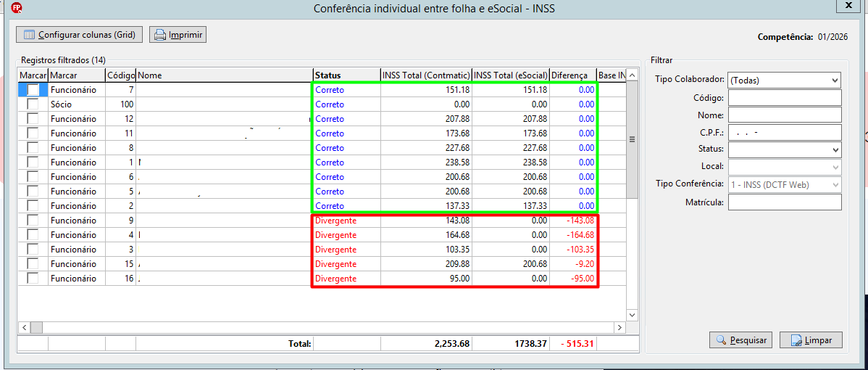This screenshot has width=868, height=370.
Task: Tick the checkbox for Funcionário code 9
Action: [33, 220]
